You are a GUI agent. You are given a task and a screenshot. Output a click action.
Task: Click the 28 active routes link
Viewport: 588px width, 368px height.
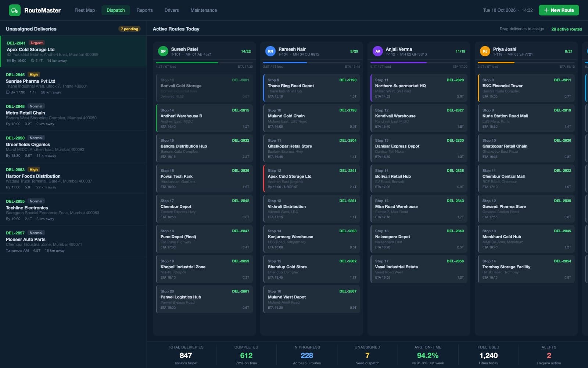click(x=566, y=29)
